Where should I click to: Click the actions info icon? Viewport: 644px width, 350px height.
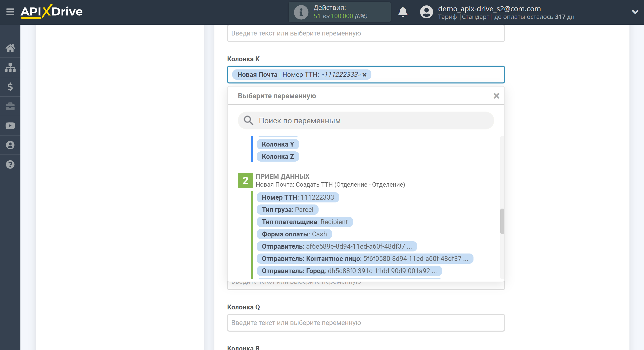coord(301,12)
